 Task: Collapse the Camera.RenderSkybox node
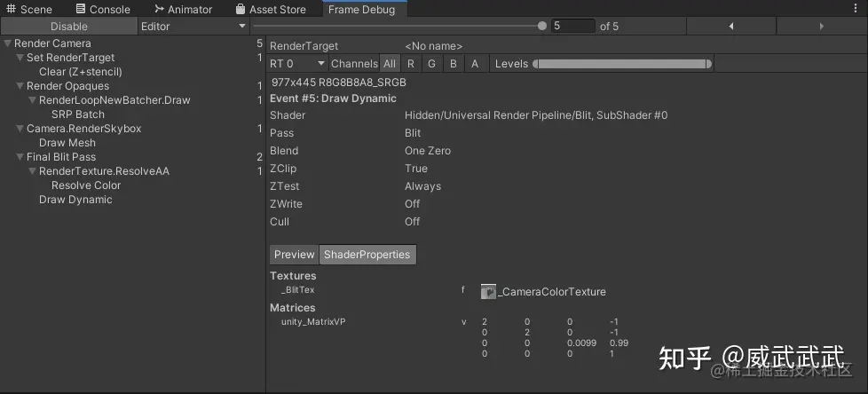pos(20,129)
